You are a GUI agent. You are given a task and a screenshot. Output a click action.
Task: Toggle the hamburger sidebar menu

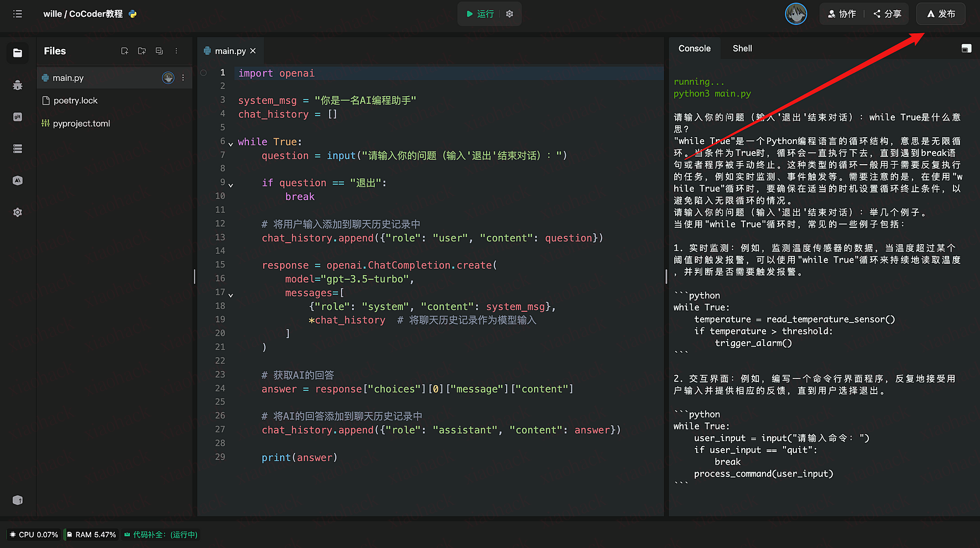pos(18,14)
